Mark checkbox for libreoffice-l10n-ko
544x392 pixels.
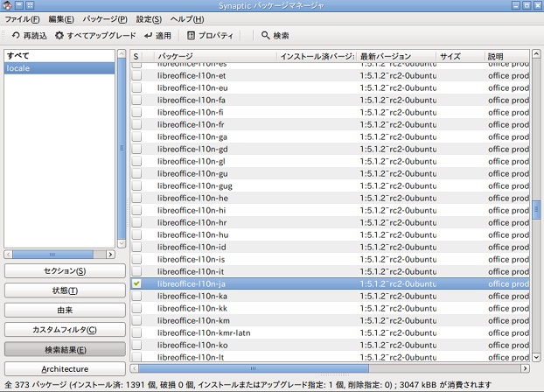click(x=136, y=346)
